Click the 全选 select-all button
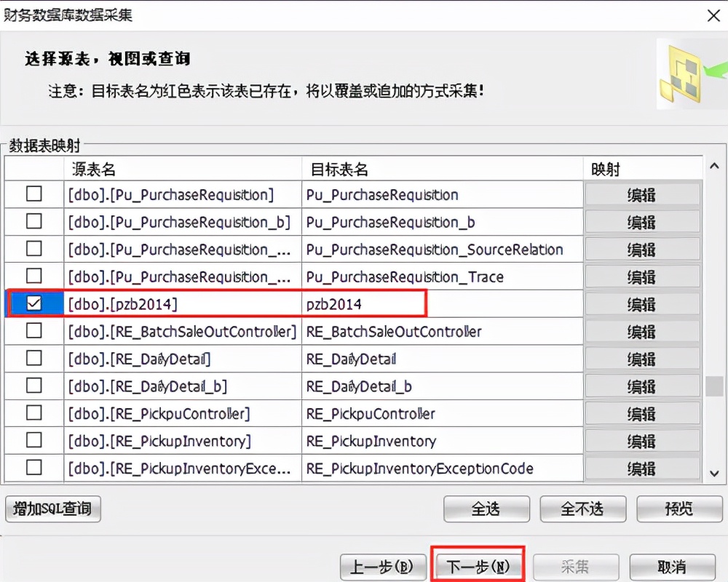This screenshot has width=728, height=582. coord(486,509)
